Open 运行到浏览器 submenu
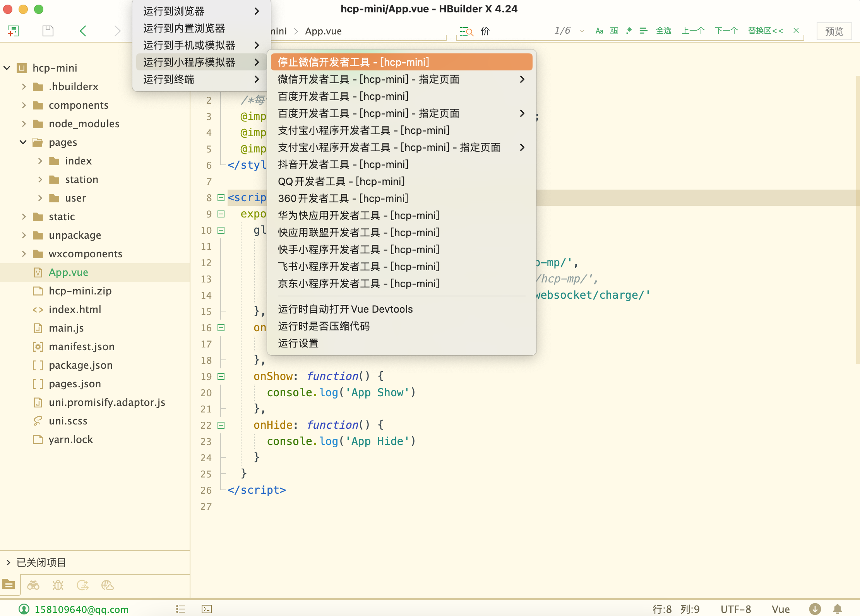This screenshot has height=616, width=860. click(x=201, y=11)
